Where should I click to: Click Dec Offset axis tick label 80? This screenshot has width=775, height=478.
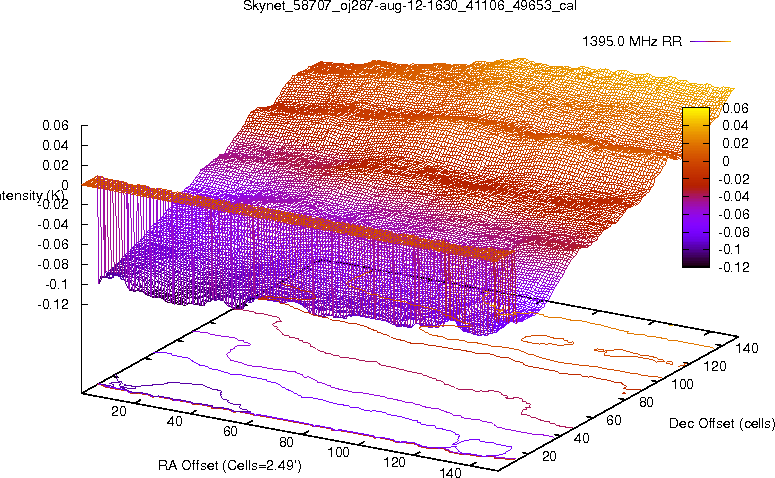point(646,403)
